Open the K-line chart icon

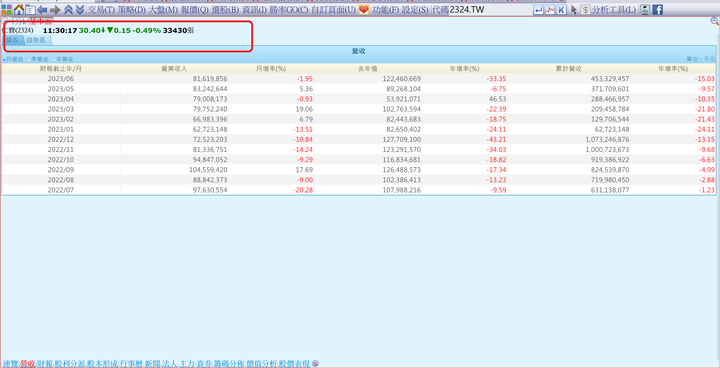click(562, 10)
